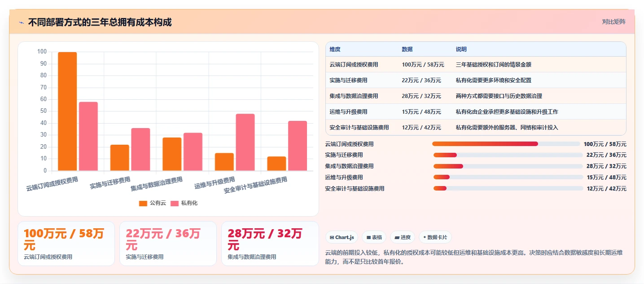644x284 pixels.
Task: Click the description 私有化需要更多环境和安全配置
Action: point(493,80)
